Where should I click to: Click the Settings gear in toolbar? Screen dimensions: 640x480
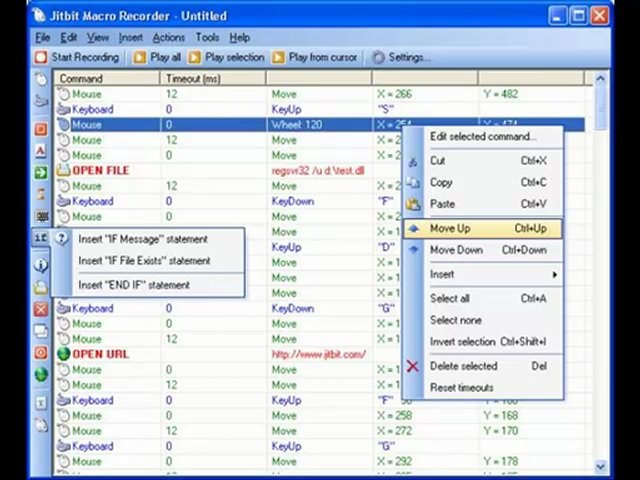click(x=378, y=58)
